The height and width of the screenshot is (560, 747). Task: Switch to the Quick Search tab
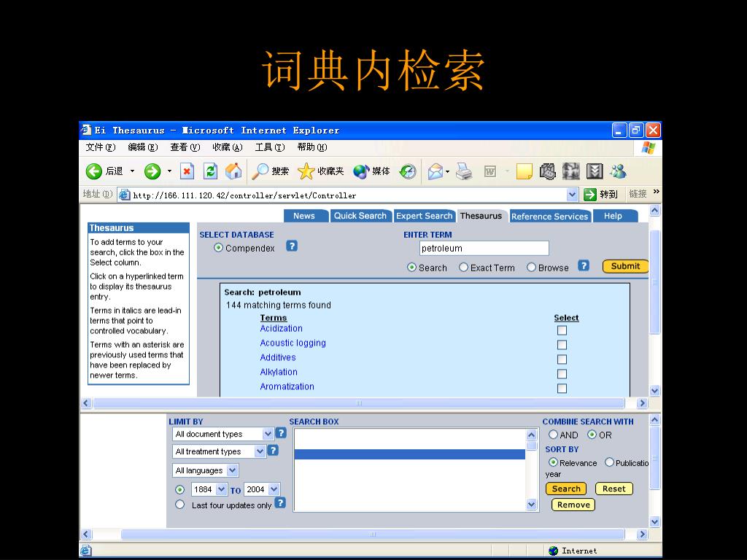(x=360, y=216)
